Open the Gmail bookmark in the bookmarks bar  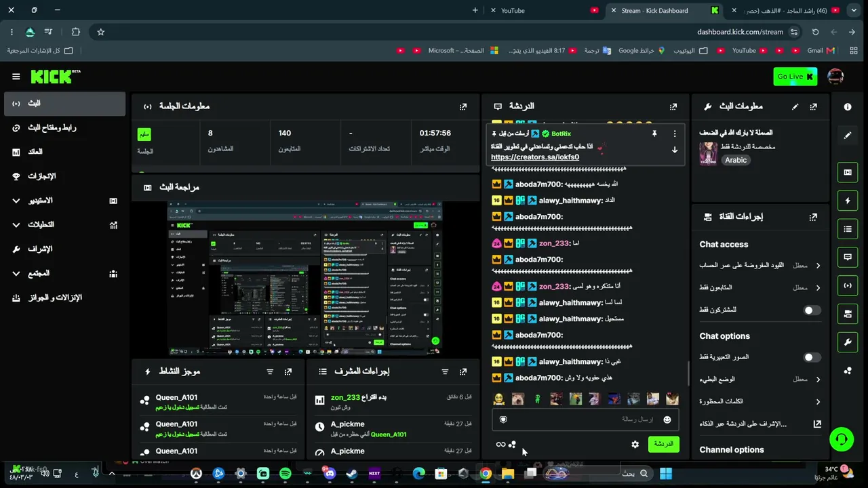pos(821,50)
